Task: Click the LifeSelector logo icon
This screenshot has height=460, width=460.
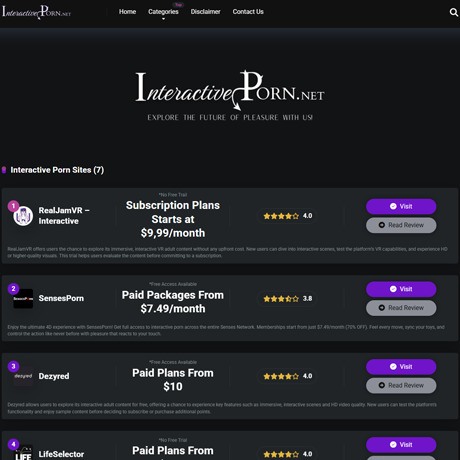Action: click(x=23, y=453)
